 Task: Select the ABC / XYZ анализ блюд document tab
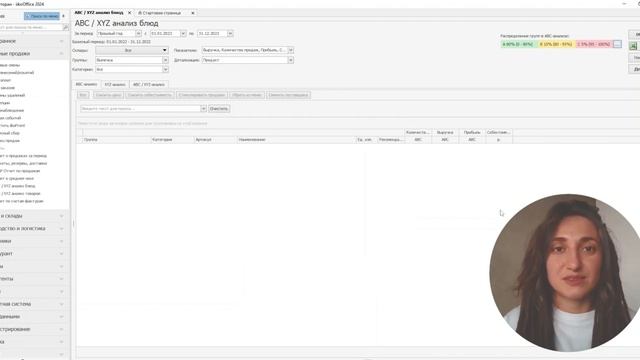99,13
